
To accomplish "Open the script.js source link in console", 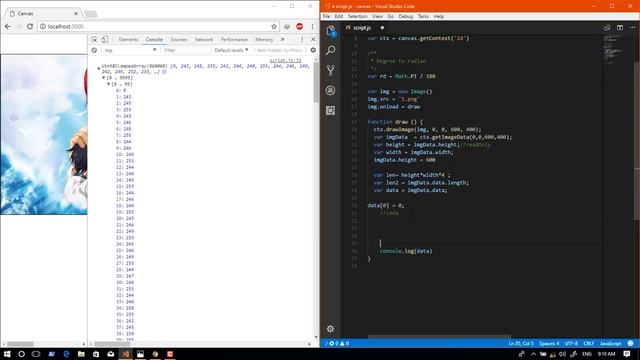I will tap(285, 60).
